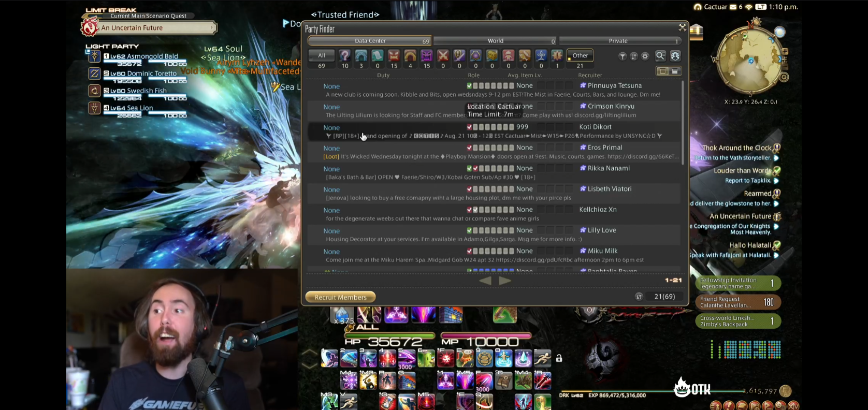868x410 pixels.
Task: Open Party Finder settings gear icon
Action: tap(645, 56)
